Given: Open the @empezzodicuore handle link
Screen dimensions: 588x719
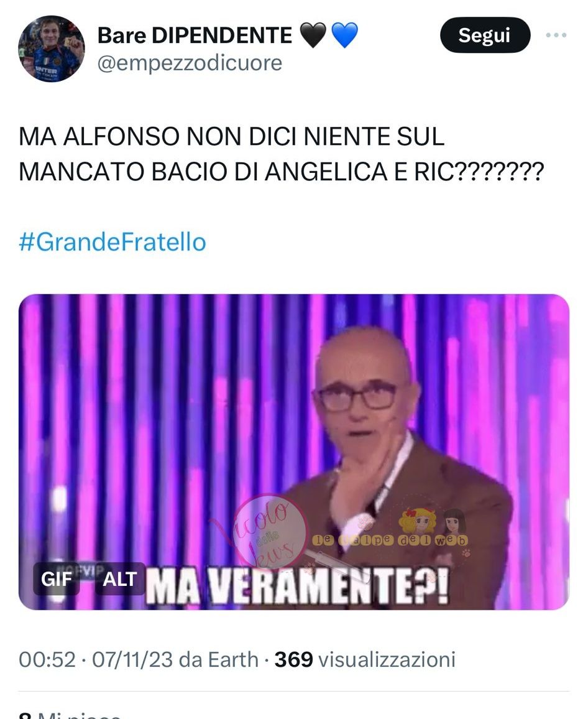Looking at the screenshot, I should click(x=190, y=63).
